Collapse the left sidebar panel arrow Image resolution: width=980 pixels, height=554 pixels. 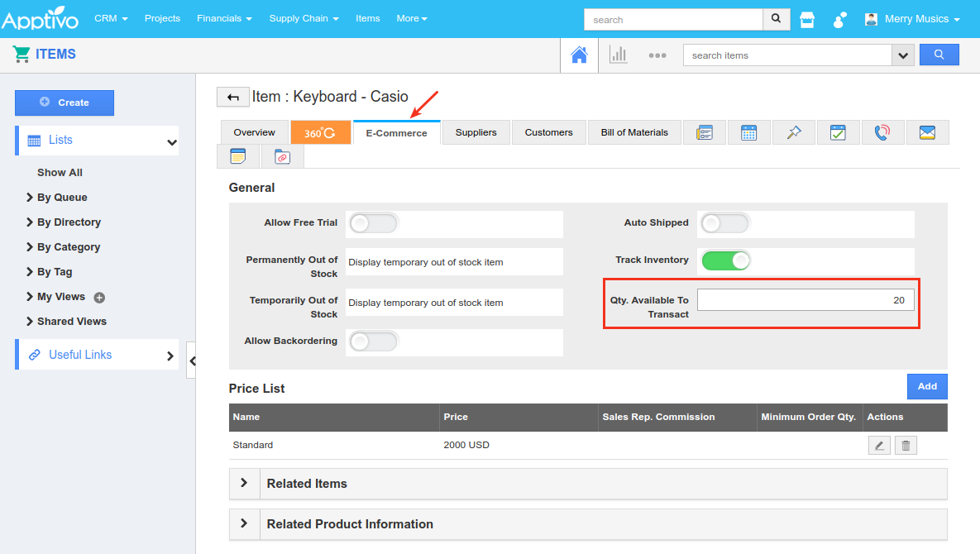click(x=192, y=361)
